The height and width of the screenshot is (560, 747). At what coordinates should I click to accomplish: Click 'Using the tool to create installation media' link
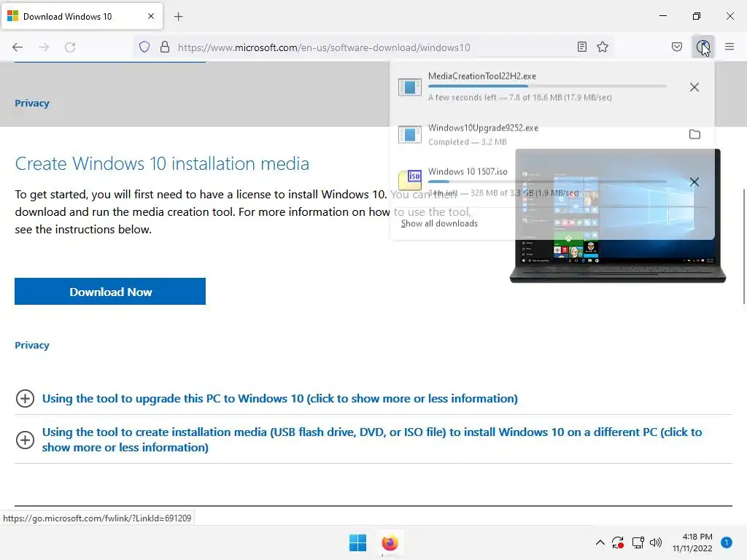(372, 440)
